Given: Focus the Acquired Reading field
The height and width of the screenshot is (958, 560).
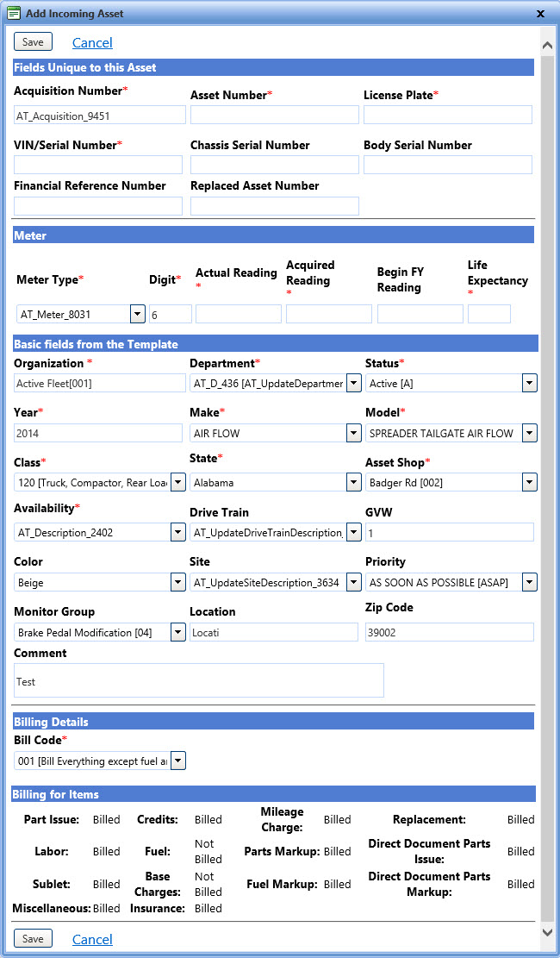Looking at the screenshot, I should 328,314.
